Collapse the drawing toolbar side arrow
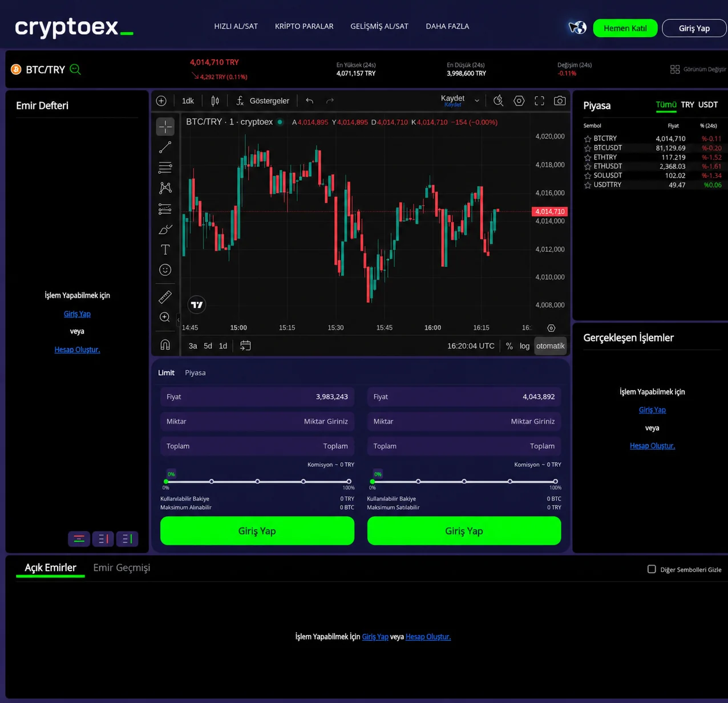The width and height of the screenshot is (728, 703). tap(178, 320)
